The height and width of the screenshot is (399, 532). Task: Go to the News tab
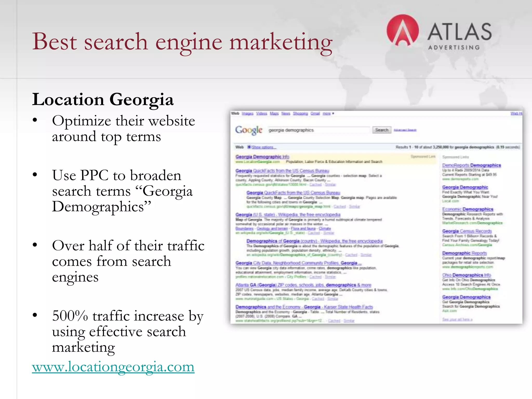[285, 114]
